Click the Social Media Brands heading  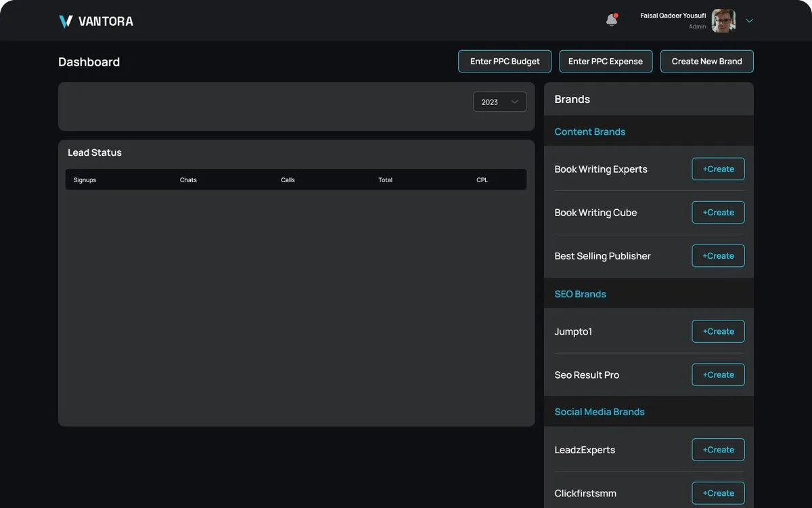599,412
